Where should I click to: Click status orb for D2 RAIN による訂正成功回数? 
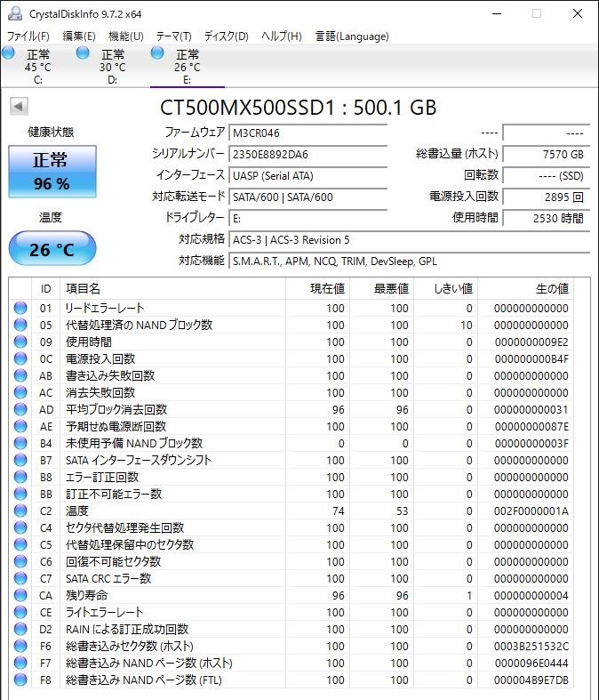point(20,629)
